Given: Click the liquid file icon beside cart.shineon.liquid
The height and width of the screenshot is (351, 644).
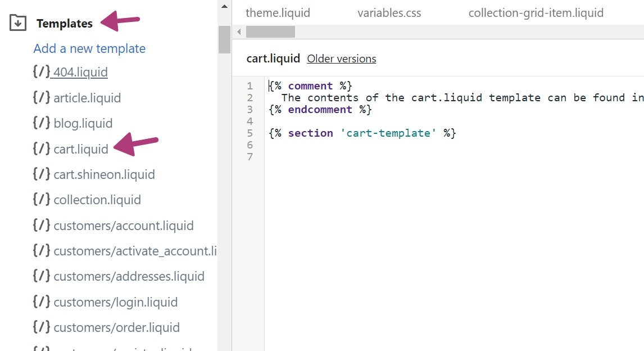Looking at the screenshot, I should [x=42, y=173].
